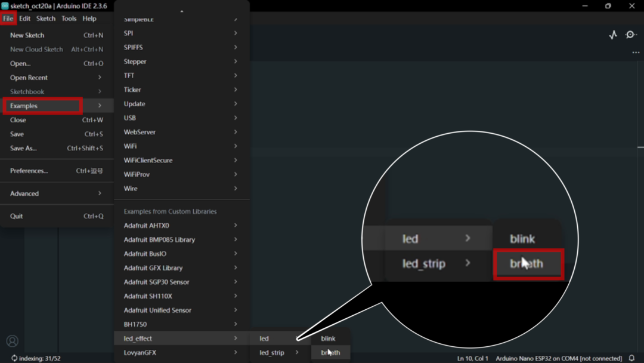644x363 pixels.
Task: Open the Serial Monitor icon
Action: coord(631,35)
